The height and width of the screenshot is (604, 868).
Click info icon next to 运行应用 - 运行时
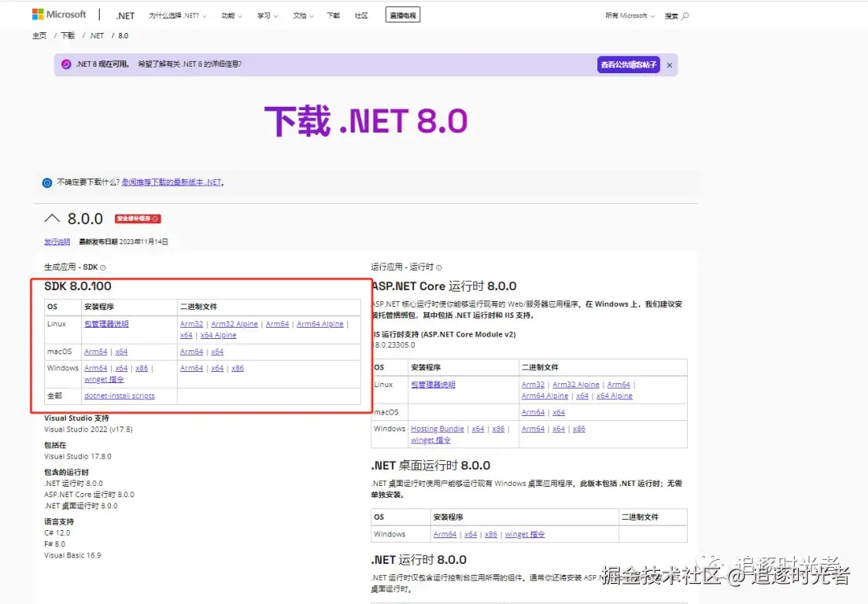coord(439,267)
